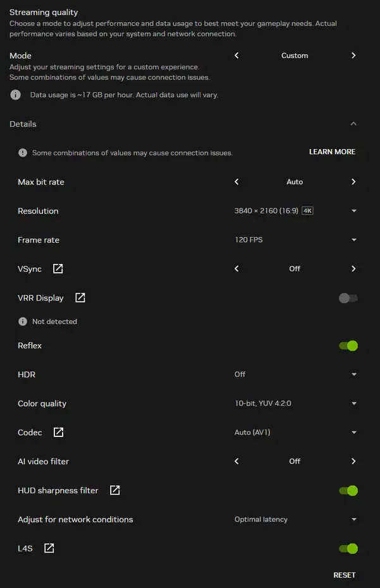Click the Auto (AV1) codec value

pos(252,433)
